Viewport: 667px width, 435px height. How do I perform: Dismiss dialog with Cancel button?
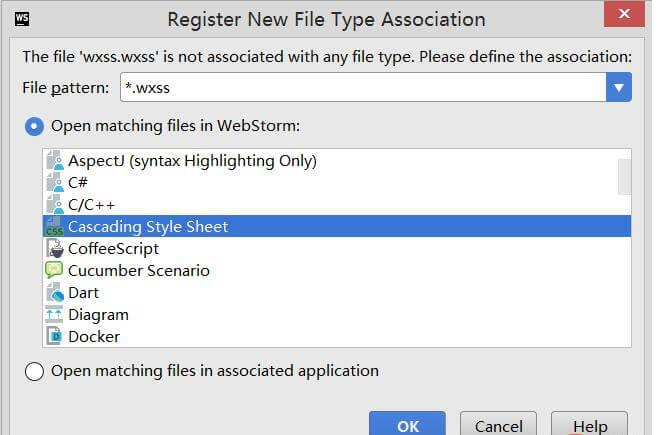[498, 424]
